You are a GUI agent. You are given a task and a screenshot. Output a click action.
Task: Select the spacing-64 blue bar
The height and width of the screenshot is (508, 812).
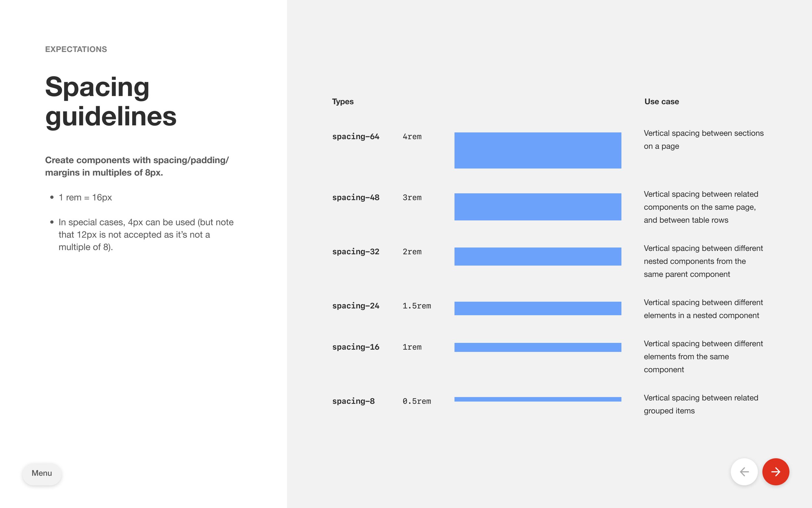click(x=537, y=150)
